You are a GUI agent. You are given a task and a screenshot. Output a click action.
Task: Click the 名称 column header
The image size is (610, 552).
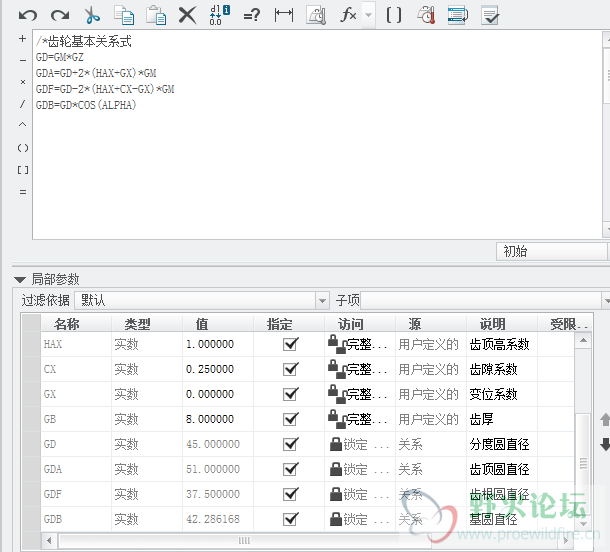pos(76,324)
